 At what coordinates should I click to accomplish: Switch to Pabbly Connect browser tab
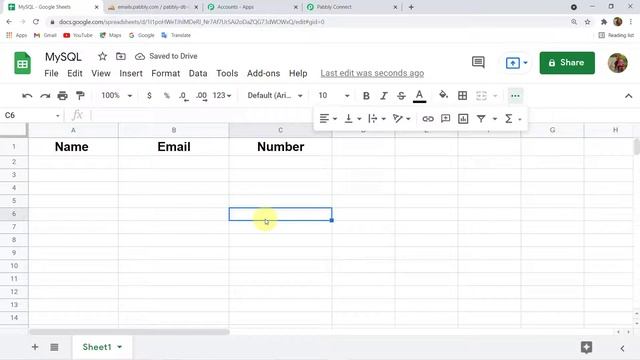click(351, 7)
